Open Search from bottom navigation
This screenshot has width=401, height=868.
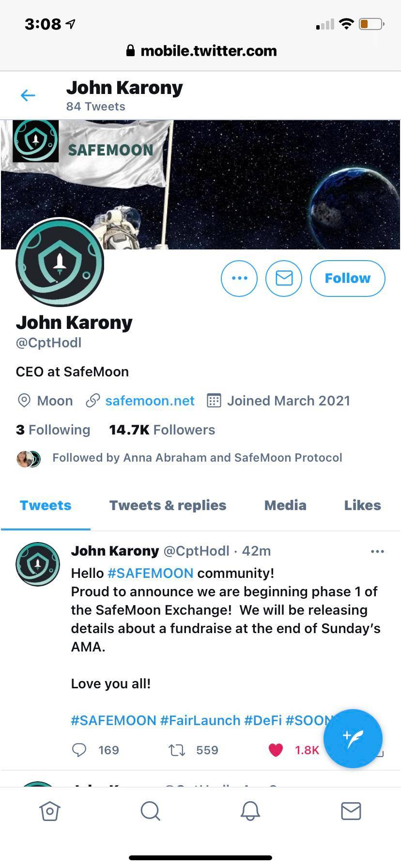pyautogui.click(x=150, y=811)
